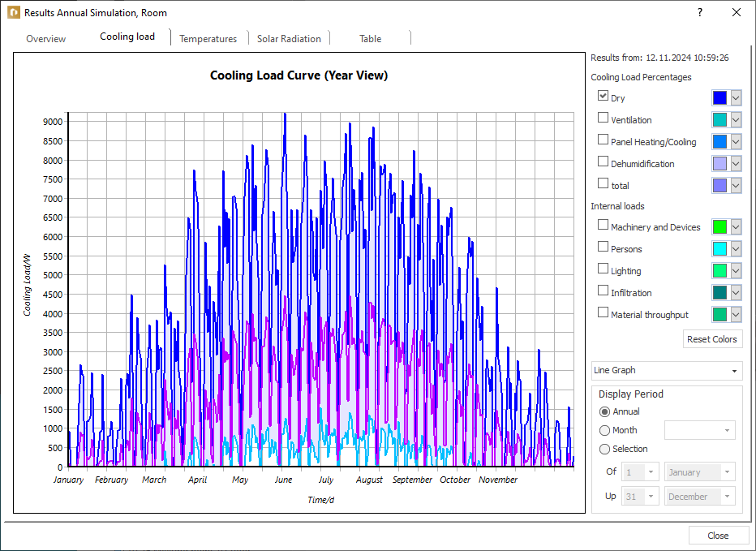Screen dimensions: 756x551
Task: Click the Ventilation teal color swatch
Action: click(719, 119)
